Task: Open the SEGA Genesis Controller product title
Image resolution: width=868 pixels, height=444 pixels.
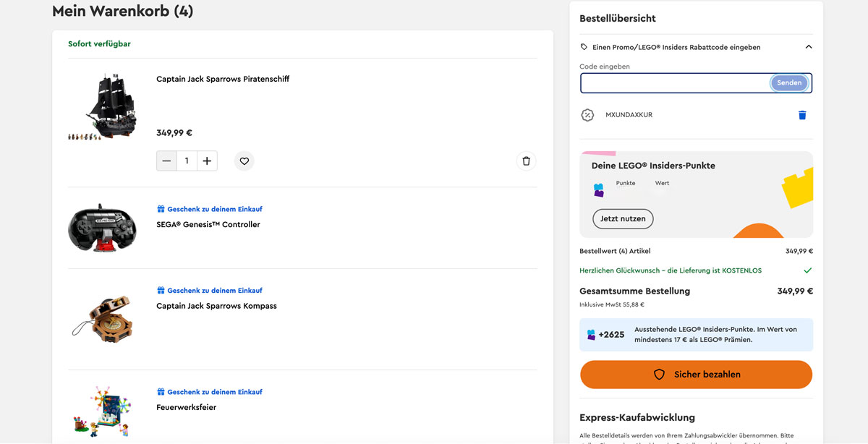Action: click(208, 225)
